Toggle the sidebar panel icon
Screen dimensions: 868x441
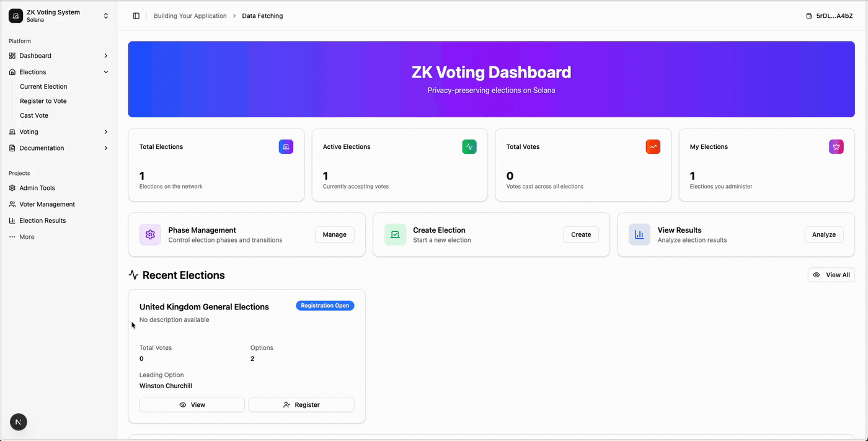(x=136, y=16)
